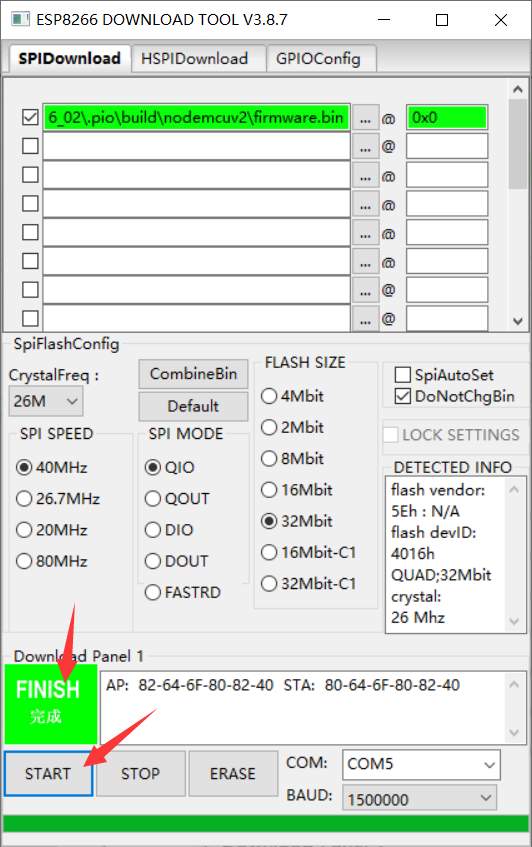Click the ERASE button
Viewport: 532px width, 847px height.
[x=233, y=774]
